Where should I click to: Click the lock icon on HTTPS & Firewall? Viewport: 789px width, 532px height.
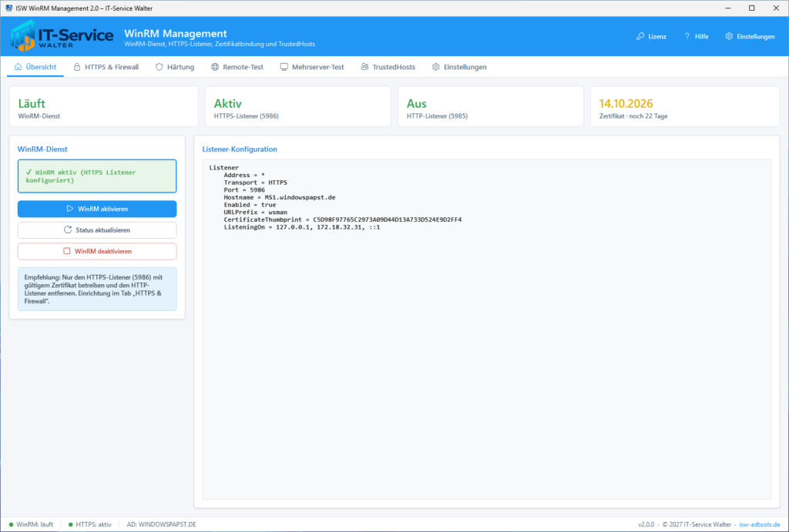(x=77, y=67)
